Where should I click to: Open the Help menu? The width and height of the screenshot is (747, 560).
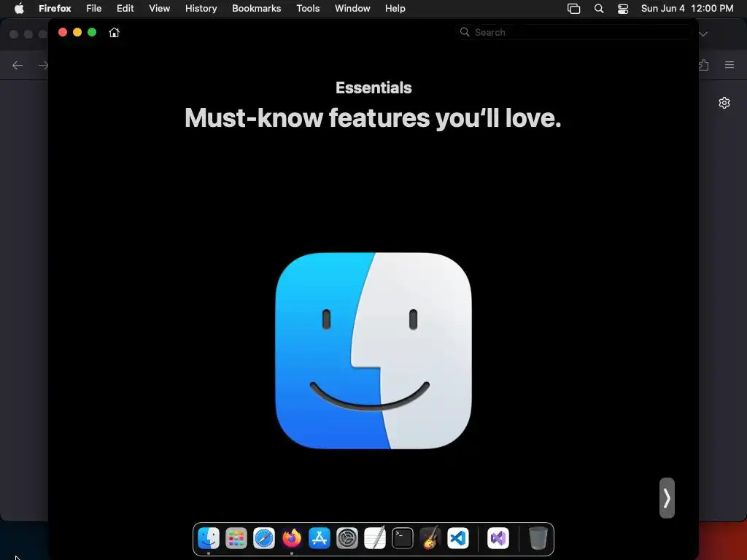pyautogui.click(x=395, y=8)
